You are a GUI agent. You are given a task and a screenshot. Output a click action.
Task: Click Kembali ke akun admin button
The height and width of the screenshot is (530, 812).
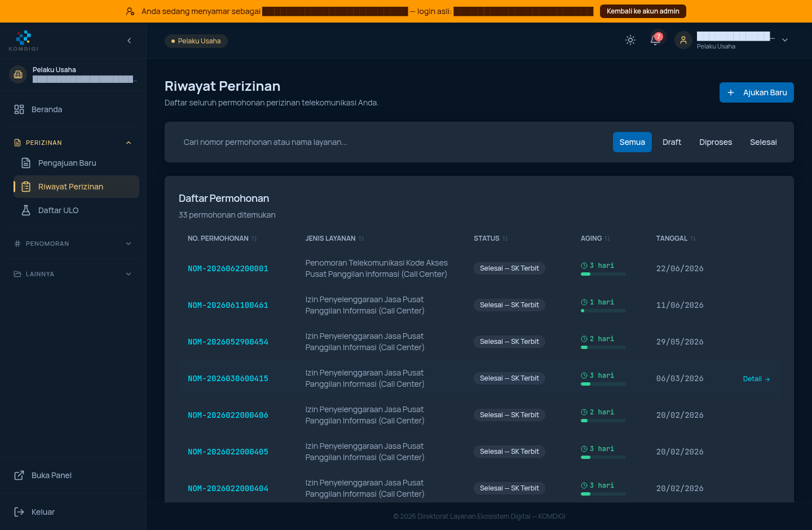click(x=643, y=11)
